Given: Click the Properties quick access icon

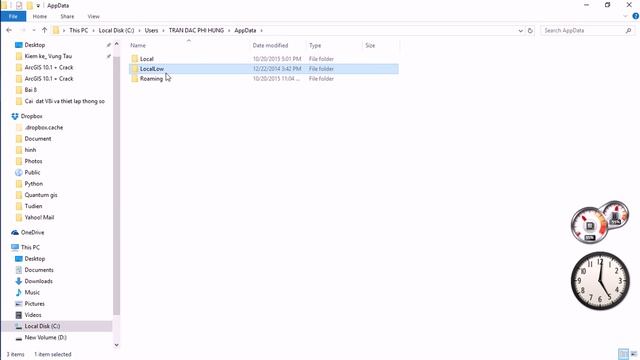Looking at the screenshot, I should (19, 5).
